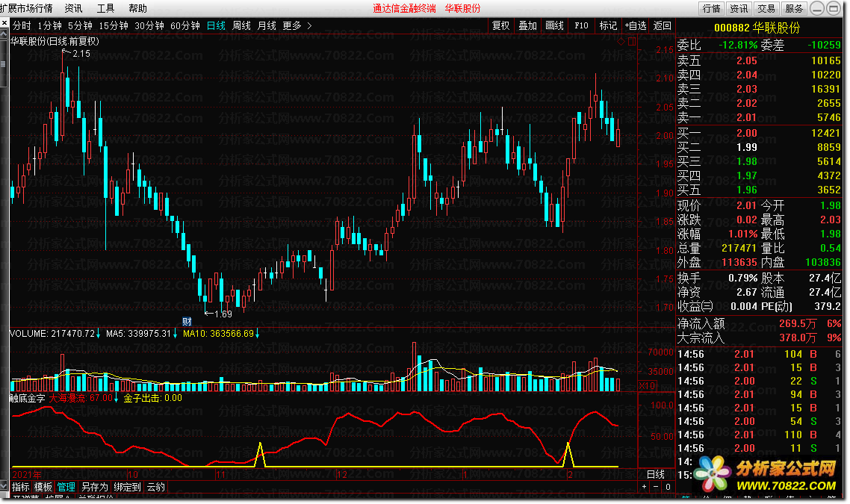Reset zoom using the 0 button

(x=668, y=487)
